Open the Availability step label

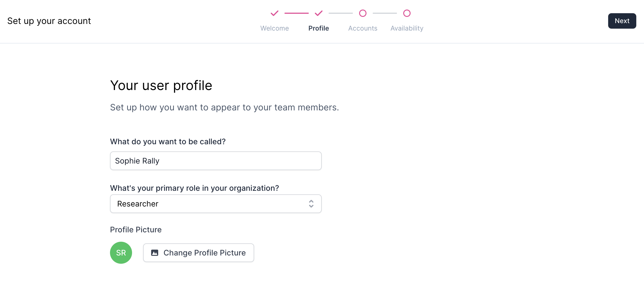407,28
